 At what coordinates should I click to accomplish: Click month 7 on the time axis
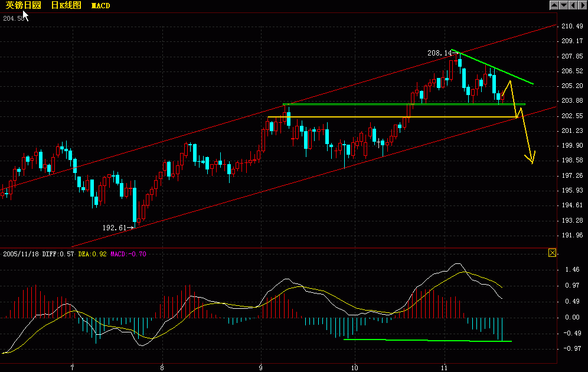(73, 368)
